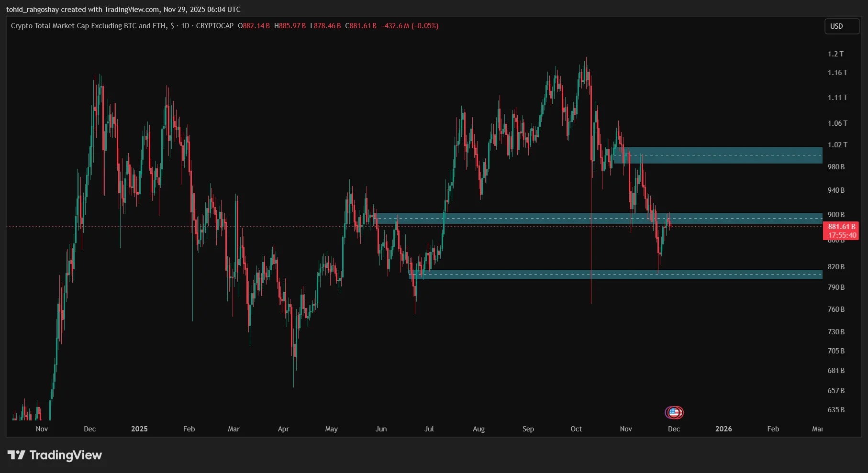Image resolution: width=868 pixels, height=473 pixels.
Task: Select the lower teal support zone near 820 B
Action: pyautogui.click(x=622, y=275)
